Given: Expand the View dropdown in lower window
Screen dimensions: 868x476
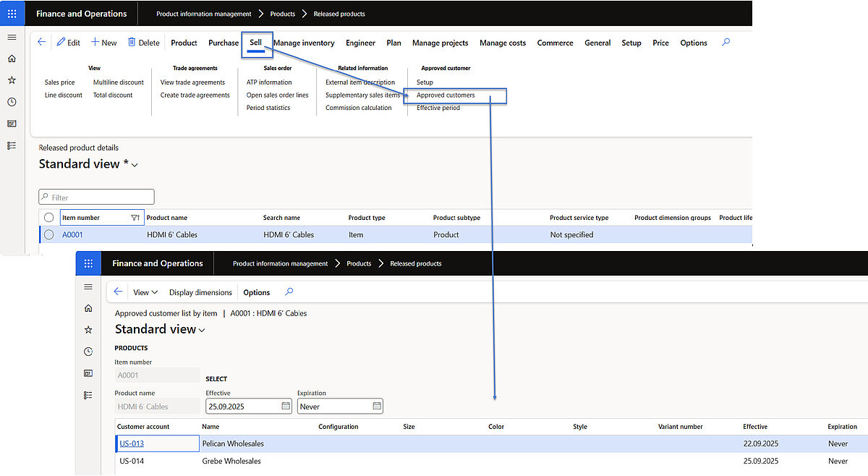Looking at the screenshot, I should (x=145, y=292).
